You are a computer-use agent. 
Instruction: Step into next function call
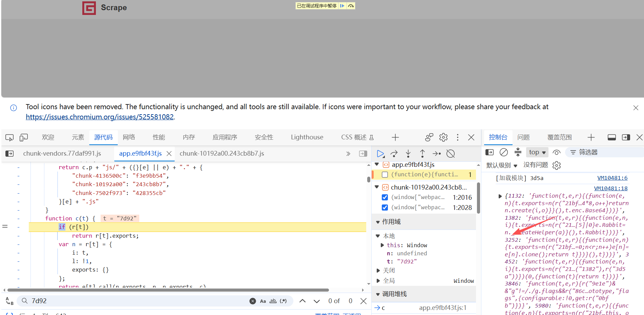408,154
